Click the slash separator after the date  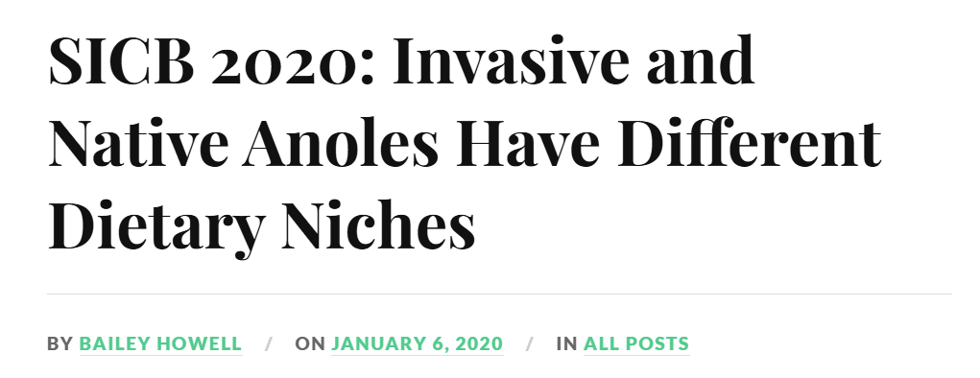pos(530,344)
